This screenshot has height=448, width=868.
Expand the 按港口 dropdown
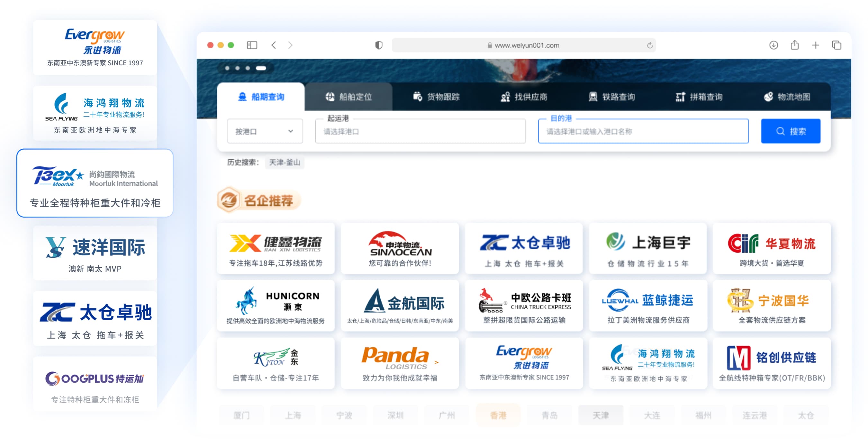pyautogui.click(x=265, y=131)
